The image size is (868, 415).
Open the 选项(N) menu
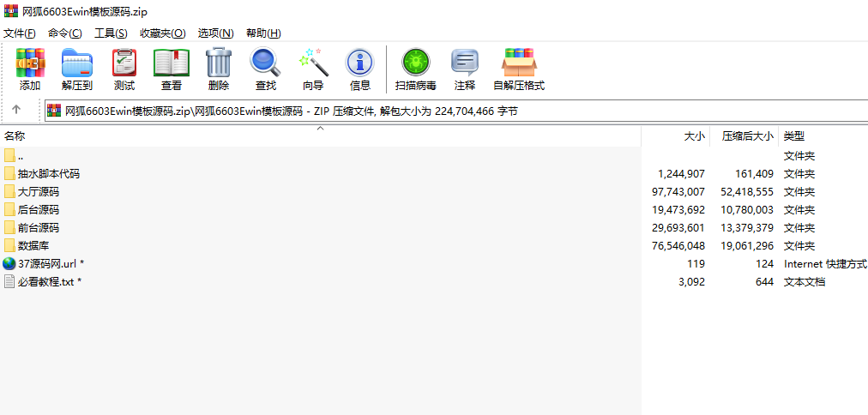216,33
